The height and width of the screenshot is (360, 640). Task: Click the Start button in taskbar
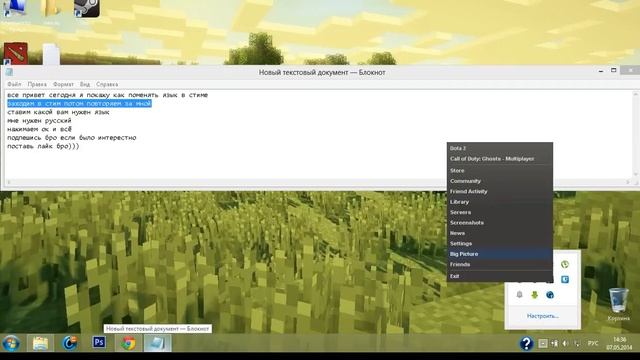point(11,343)
